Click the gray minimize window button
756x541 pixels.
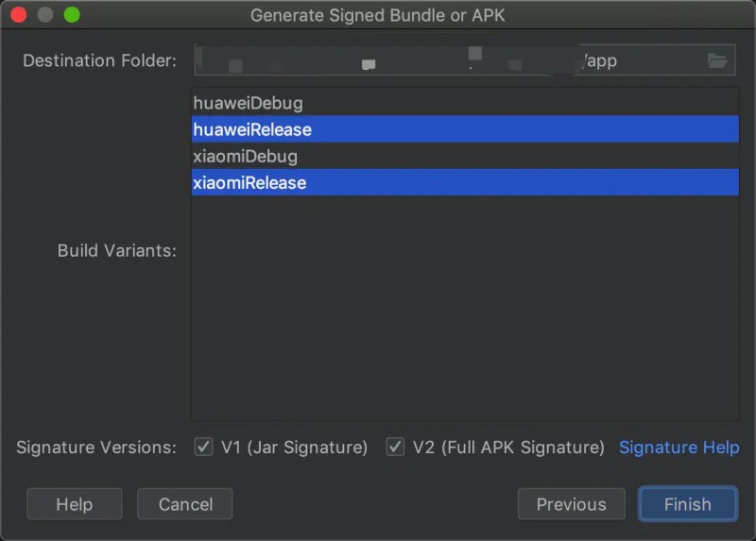click(x=44, y=15)
